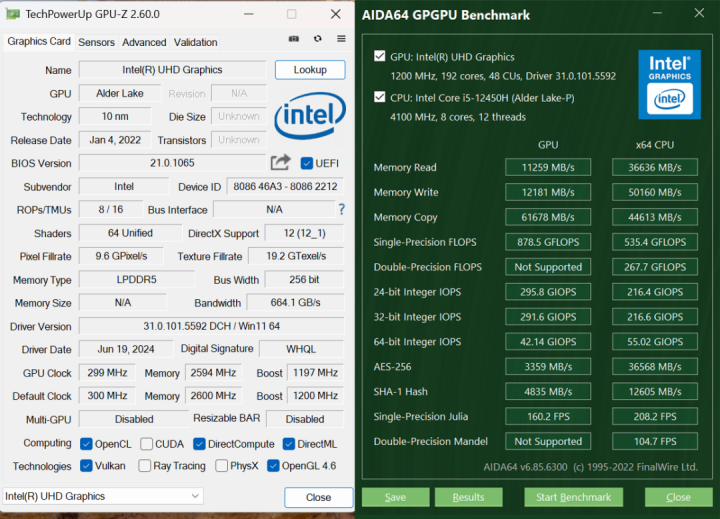Switch to the Advanced tab
Image resolution: width=720 pixels, height=519 pixels.
[x=144, y=42]
